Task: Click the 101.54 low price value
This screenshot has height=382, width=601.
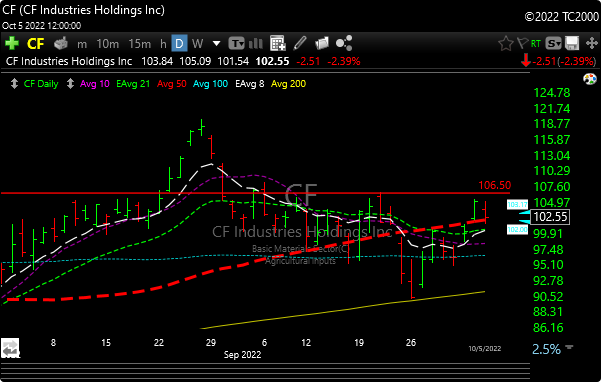Action: [233, 61]
